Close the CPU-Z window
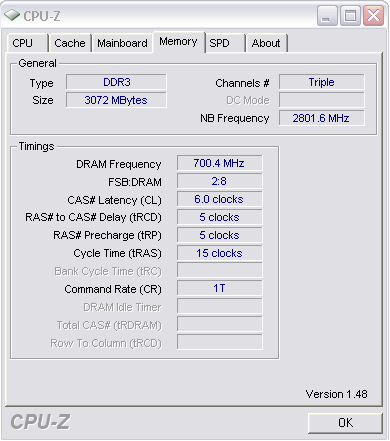Image resolution: width=390 pixels, height=441 pixels. 373,16
